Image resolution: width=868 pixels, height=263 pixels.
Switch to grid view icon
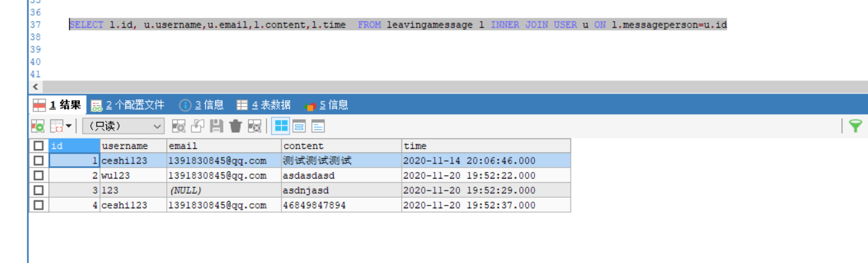point(280,126)
